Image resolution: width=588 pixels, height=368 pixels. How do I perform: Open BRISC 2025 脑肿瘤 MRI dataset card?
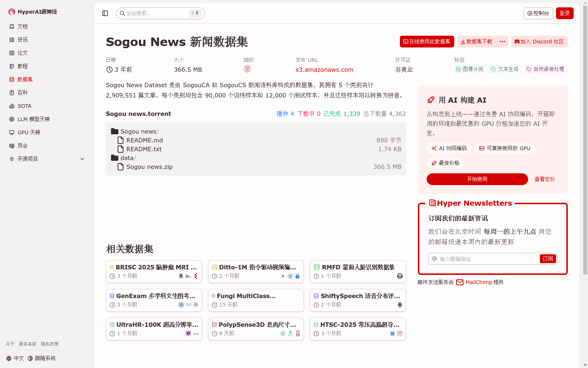(x=154, y=272)
